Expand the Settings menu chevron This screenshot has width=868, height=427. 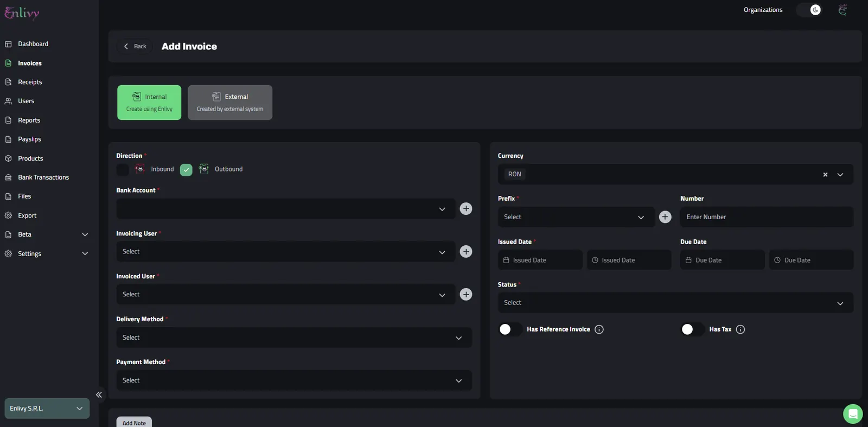click(85, 254)
